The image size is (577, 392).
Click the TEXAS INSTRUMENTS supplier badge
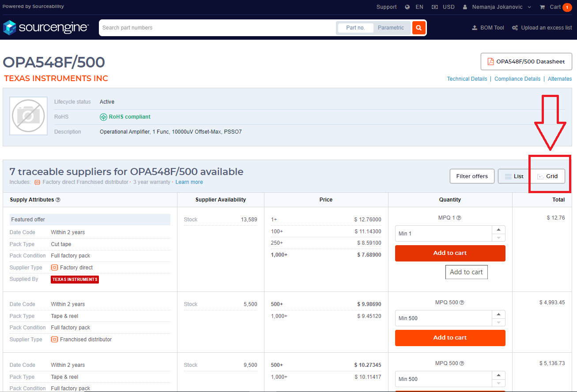click(75, 280)
